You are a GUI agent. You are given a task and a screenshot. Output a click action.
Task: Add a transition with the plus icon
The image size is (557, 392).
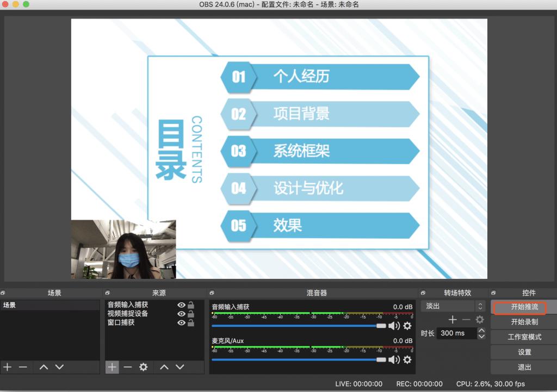[x=453, y=320]
